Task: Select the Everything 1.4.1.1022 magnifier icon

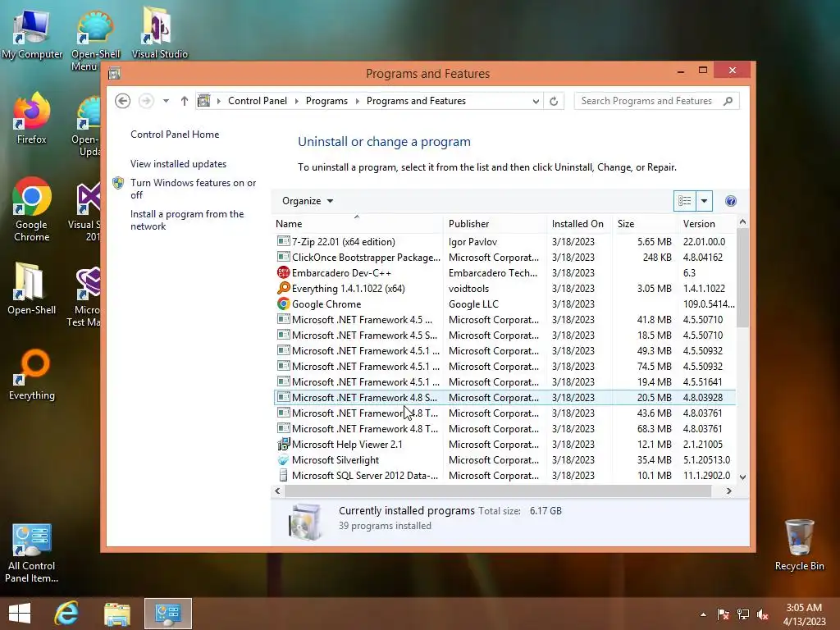Action: coord(283,288)
